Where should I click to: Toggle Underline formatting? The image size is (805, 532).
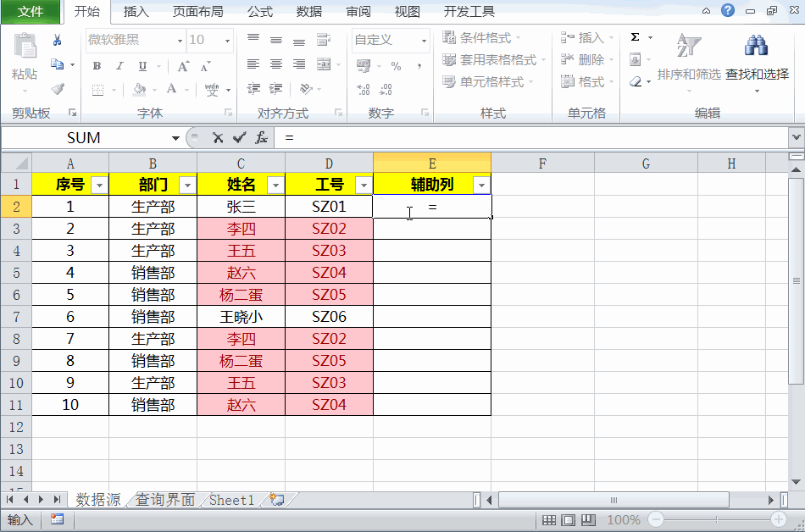[x=142, y=66]
